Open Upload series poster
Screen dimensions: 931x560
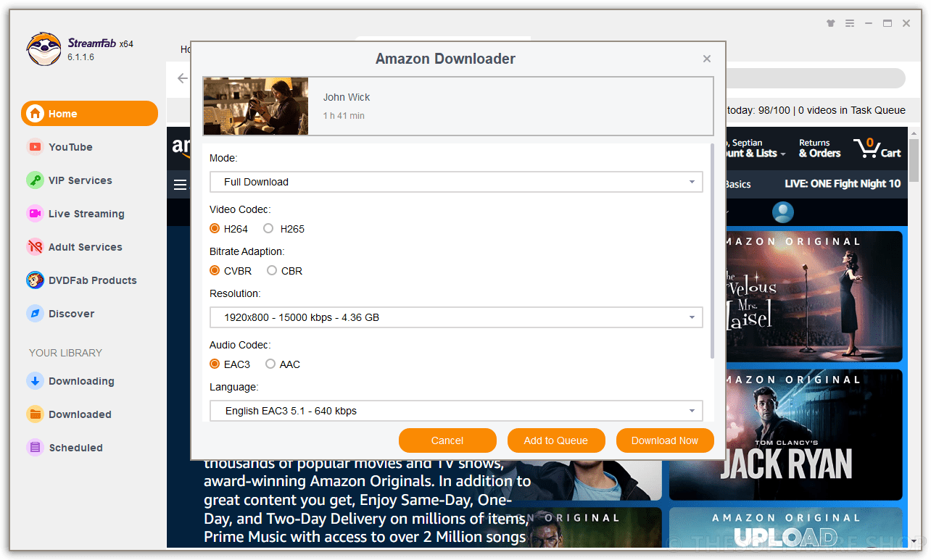coord(786,527)
